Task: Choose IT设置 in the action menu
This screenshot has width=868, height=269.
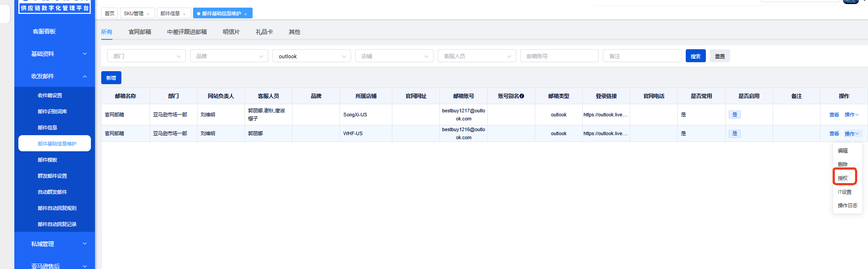Action: pos(844,192)
